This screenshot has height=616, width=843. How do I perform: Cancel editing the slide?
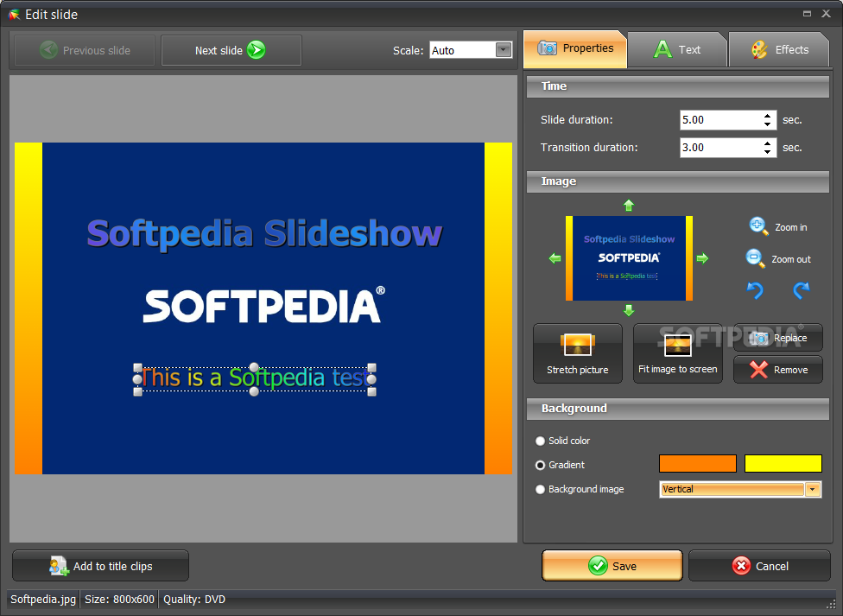click(759, 565)
